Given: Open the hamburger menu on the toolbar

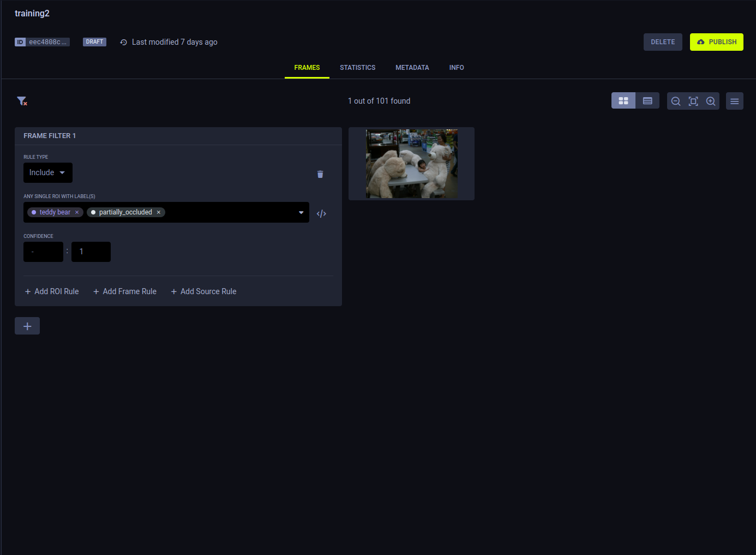Looking at the screenshot, I should (735, 101).
